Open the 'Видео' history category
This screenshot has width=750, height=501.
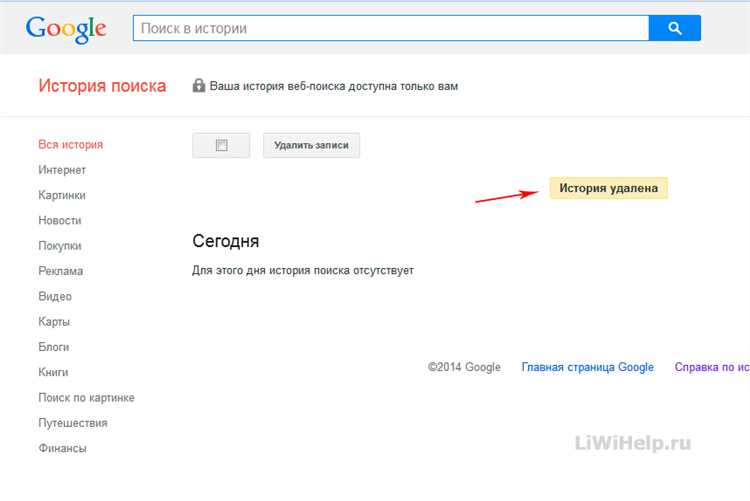point(55,296)
